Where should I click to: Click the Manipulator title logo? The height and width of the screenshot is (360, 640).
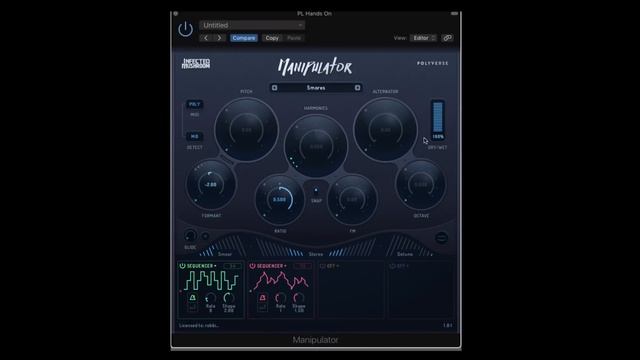click(x=315, y=67)
